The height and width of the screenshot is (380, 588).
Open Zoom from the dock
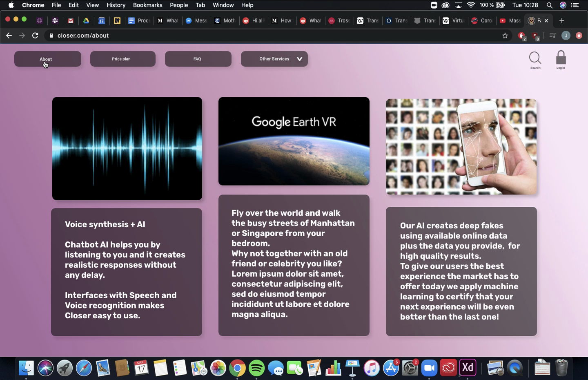tap(429, 368)
